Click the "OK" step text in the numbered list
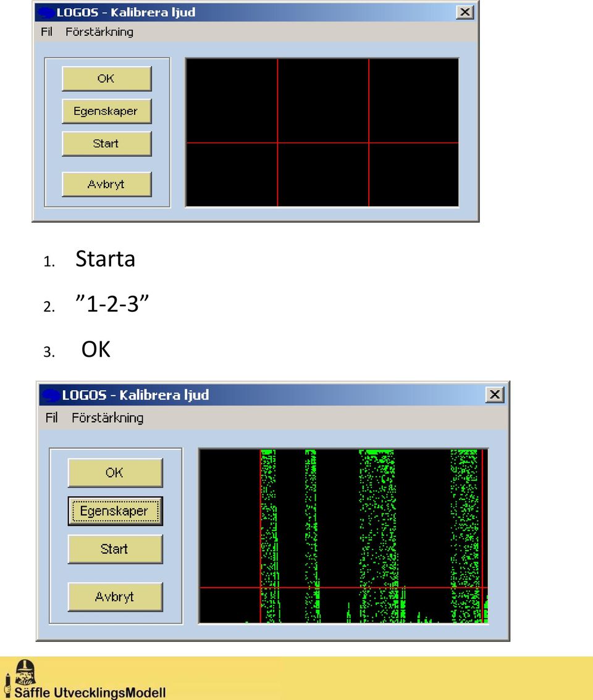593x700 pixels. tap(96, 349)
